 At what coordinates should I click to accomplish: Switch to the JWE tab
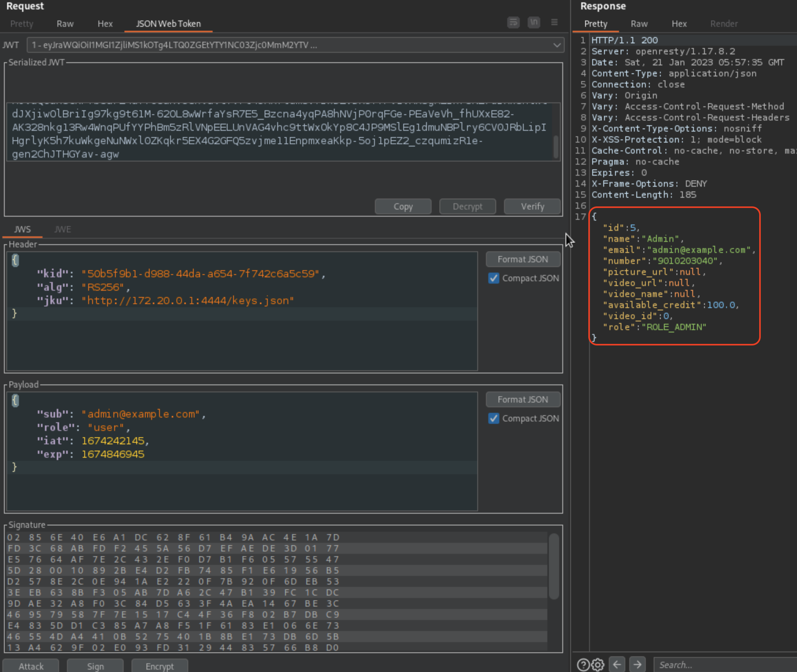63,229
